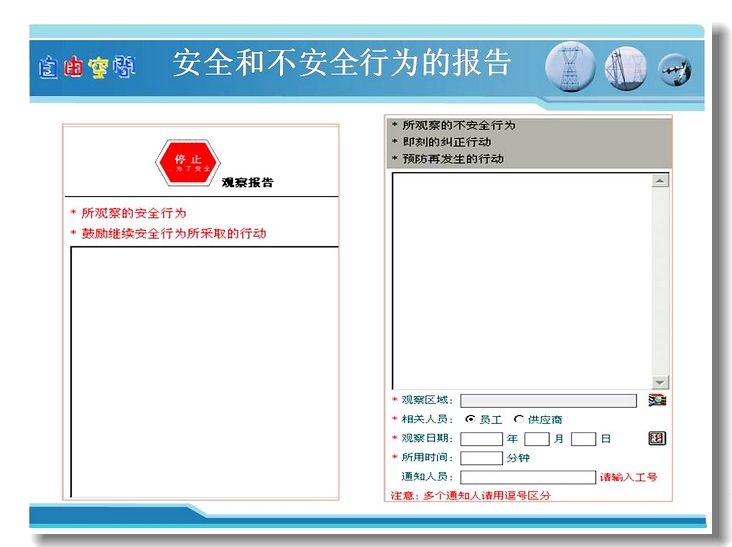
Task: Select the 员工 radio button
Action: coord(470,419)
